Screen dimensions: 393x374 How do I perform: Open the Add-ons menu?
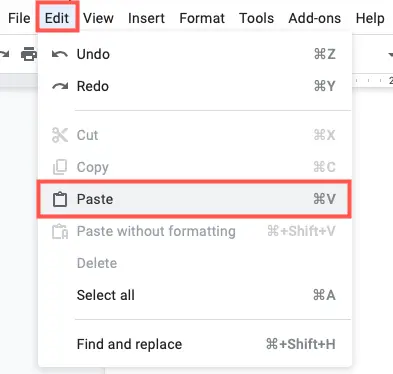314,18
